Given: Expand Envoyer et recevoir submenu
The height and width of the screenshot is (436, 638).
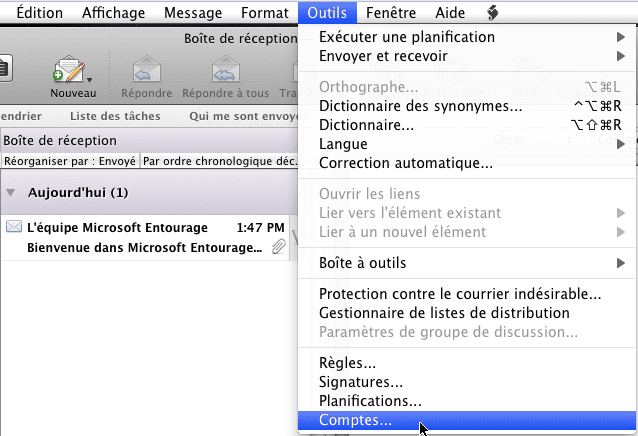Looking at the screenshot, I should tap(467, 56).
